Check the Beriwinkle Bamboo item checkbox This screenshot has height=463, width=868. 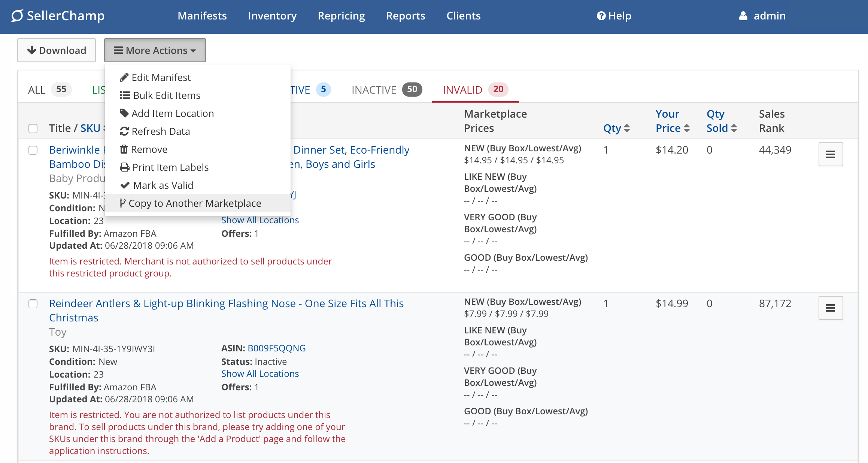(x=33, y=150)
